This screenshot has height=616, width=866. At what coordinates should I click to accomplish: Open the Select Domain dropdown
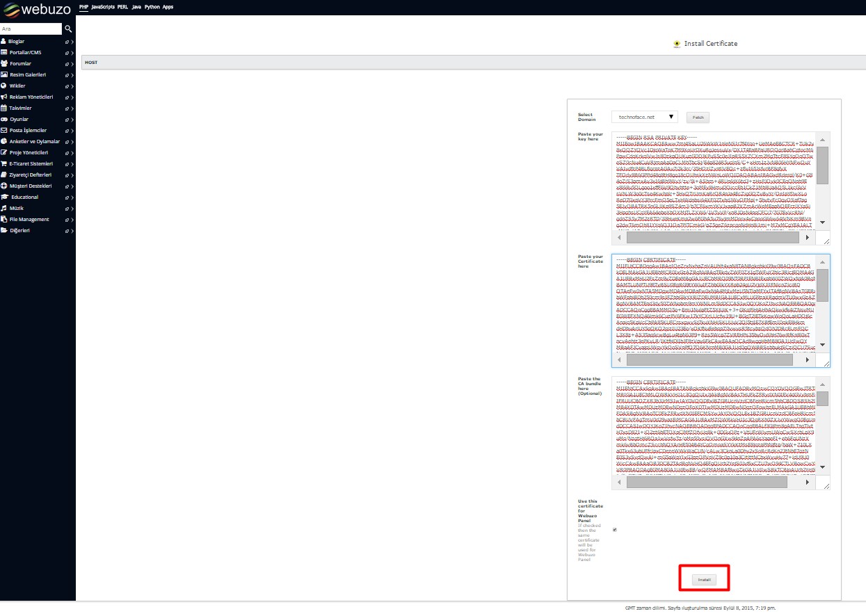(x=645, y=117)
